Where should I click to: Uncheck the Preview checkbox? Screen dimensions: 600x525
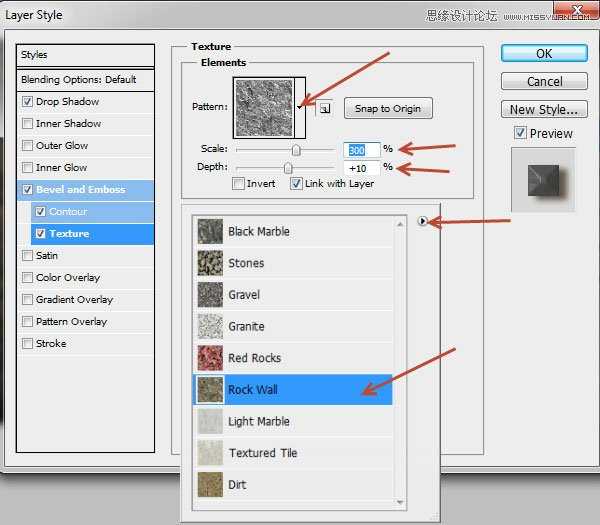[x=520, y=133]
